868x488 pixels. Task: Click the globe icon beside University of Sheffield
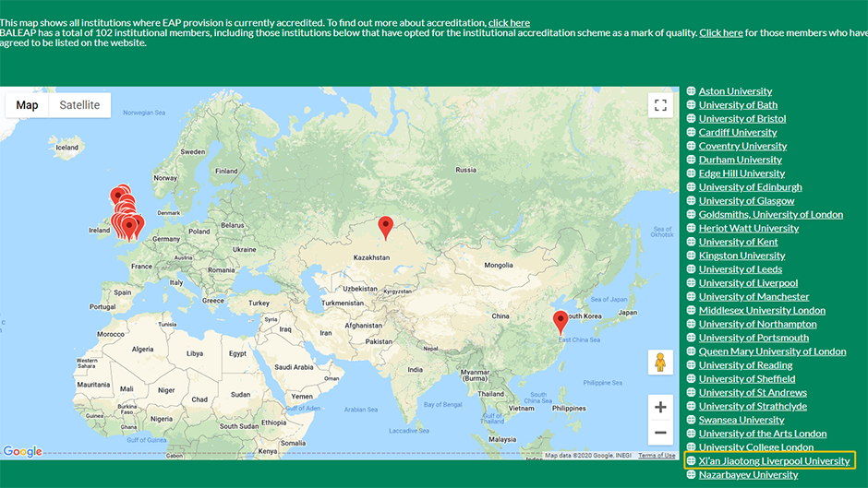[691, 378]
